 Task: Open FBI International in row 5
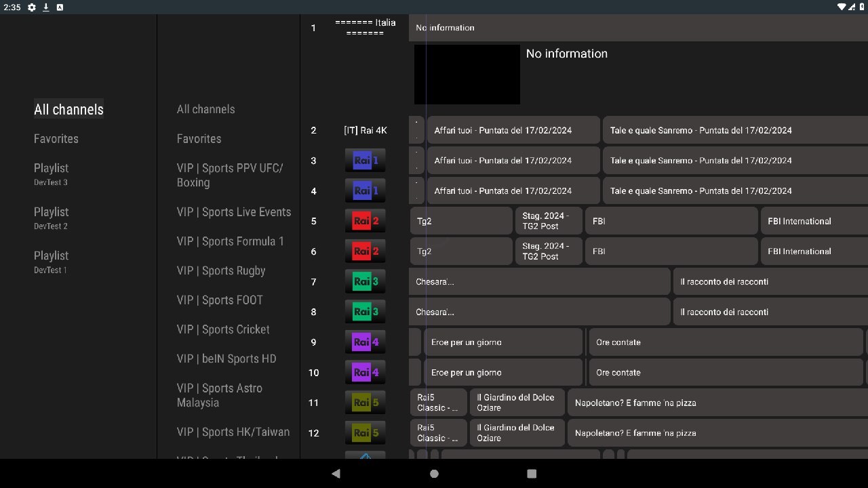coord(814,221)
